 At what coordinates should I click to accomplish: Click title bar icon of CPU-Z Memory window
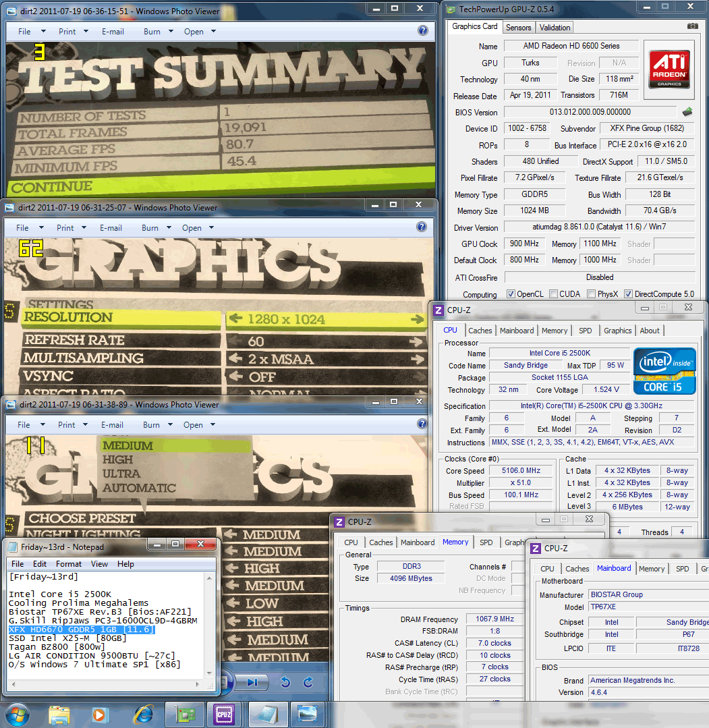tap(339, 522)
